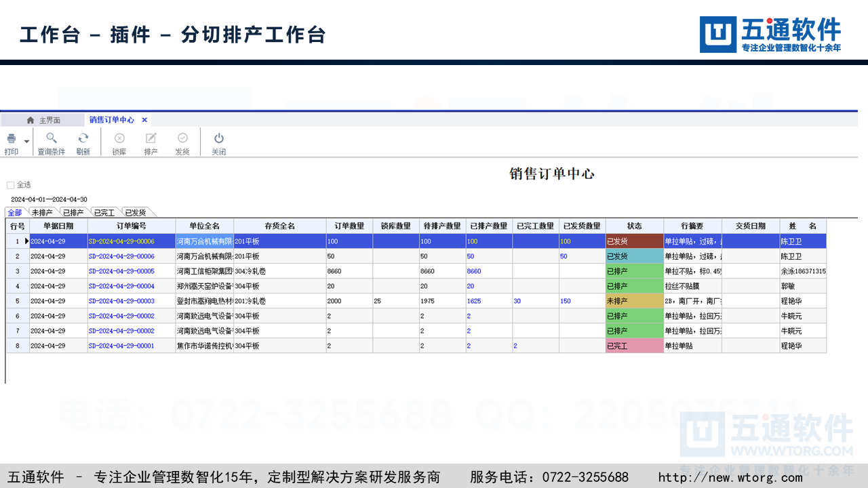The image size is (868, 488).
Task: Click the home icon on 主界面 tab
Action: click(31, 120)
